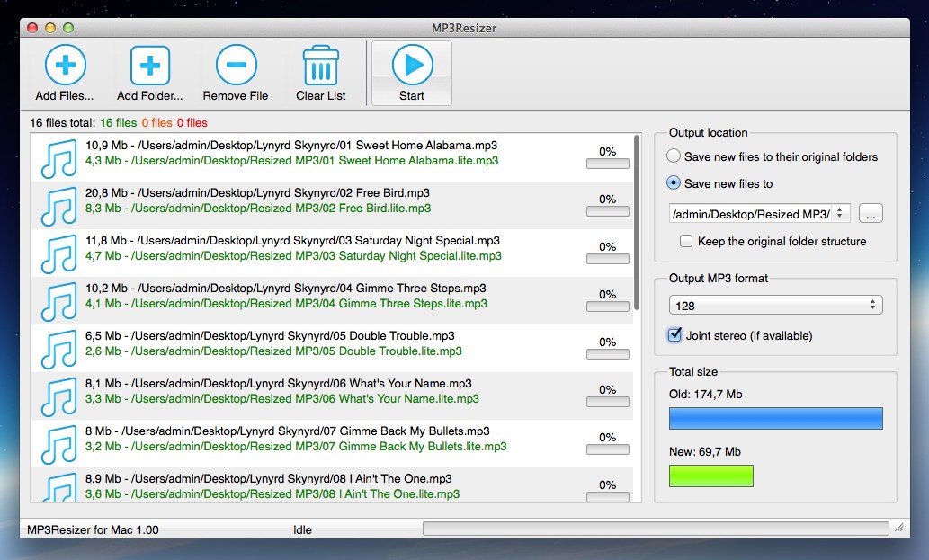The width and height of the screenshot is (929, 560).
Task: Click the Add Files toolbar icon
Action: click(65, 66)
